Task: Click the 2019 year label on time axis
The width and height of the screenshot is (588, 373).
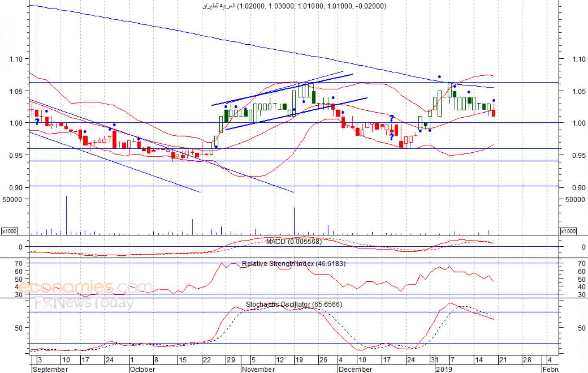Action: pyautogui.click(x=444, y=369)
